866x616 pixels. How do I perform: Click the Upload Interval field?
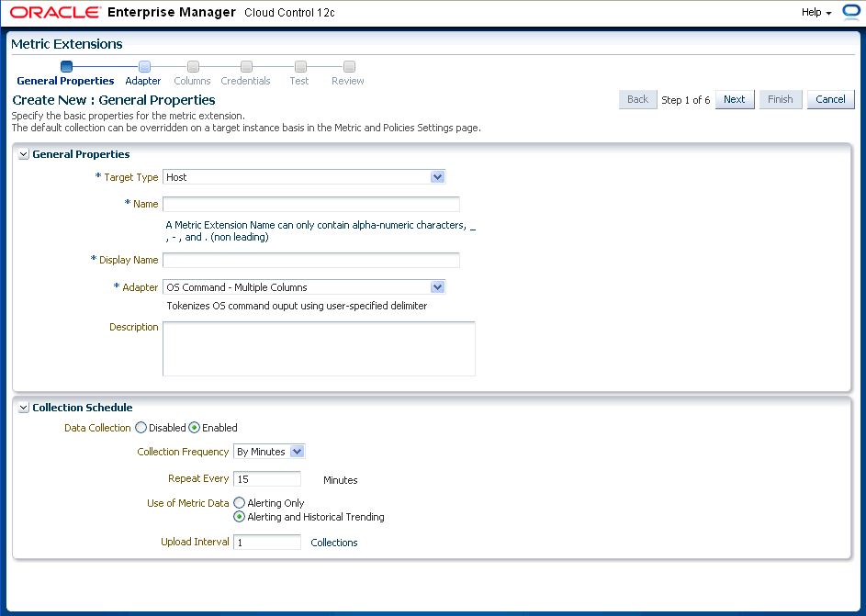click(267, 542)
